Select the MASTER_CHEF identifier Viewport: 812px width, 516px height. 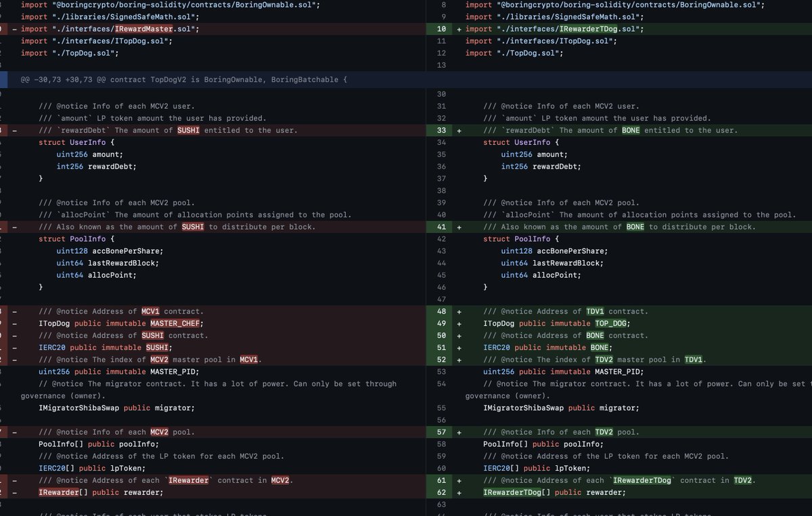click(175, 324)
